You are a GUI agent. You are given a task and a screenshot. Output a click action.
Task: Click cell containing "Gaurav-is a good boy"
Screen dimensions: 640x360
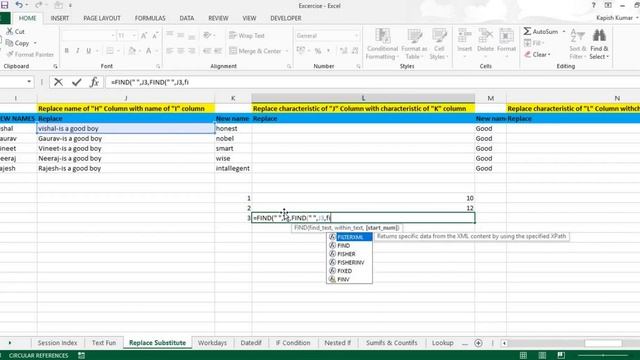[x=126, y=138]
